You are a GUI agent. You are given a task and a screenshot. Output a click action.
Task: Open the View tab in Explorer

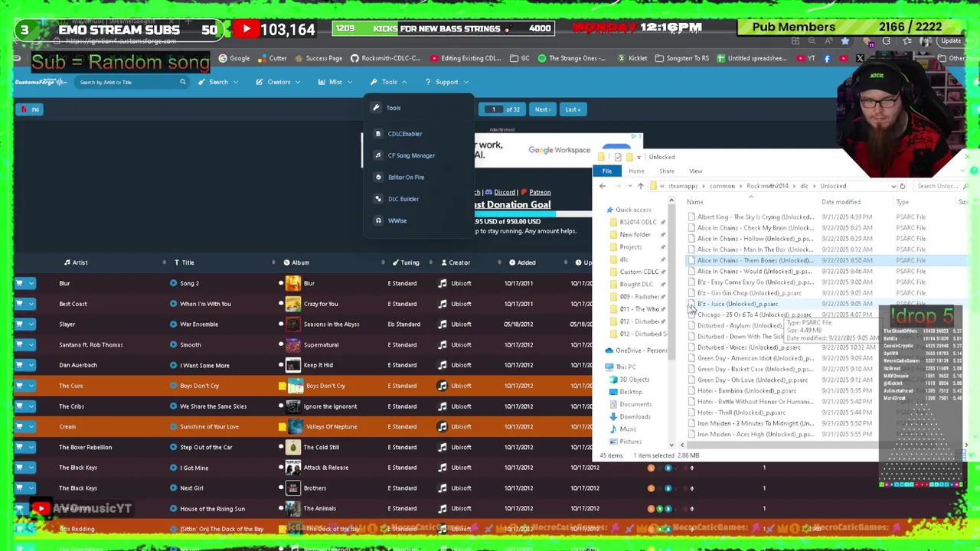[x=695, y=171]
